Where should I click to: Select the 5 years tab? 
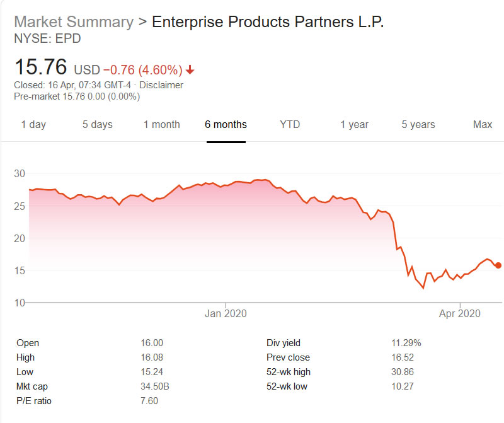click(x=418, y=125)
